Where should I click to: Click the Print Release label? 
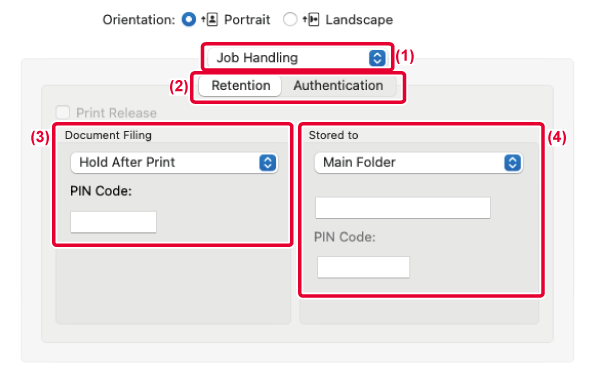pos(116,113)
